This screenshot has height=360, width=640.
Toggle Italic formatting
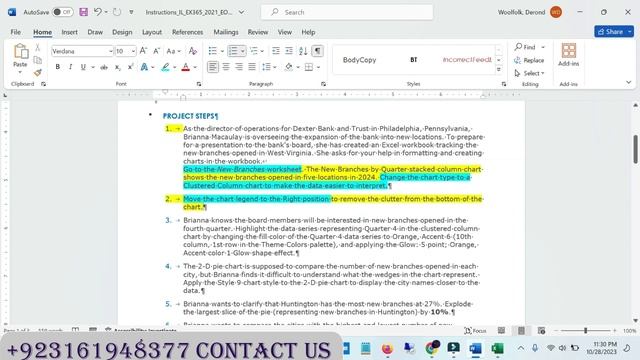[x=70, y=67]
